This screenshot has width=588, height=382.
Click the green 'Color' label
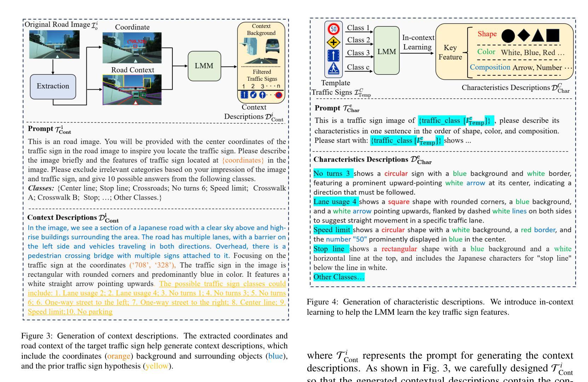[486, 52]
